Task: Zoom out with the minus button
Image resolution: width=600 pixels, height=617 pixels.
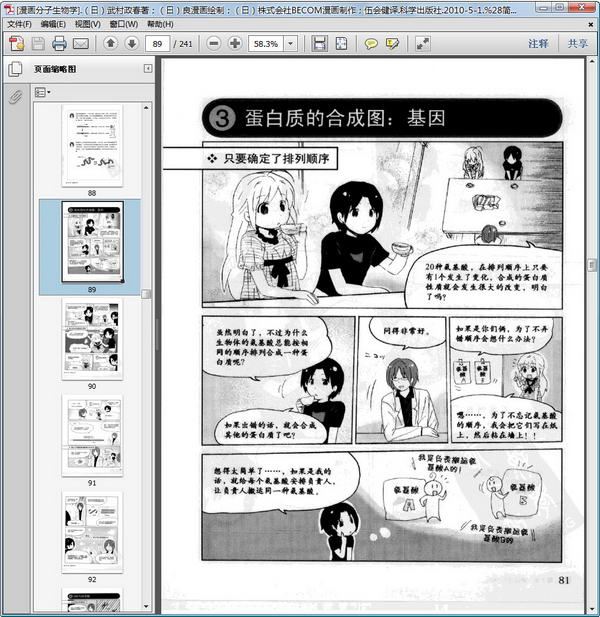Action: coord(214,43)
